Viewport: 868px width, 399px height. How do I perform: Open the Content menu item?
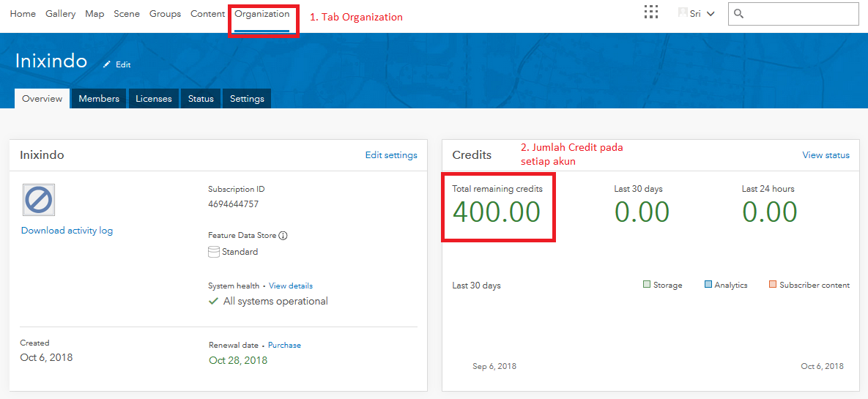click(x=207, y=14)
